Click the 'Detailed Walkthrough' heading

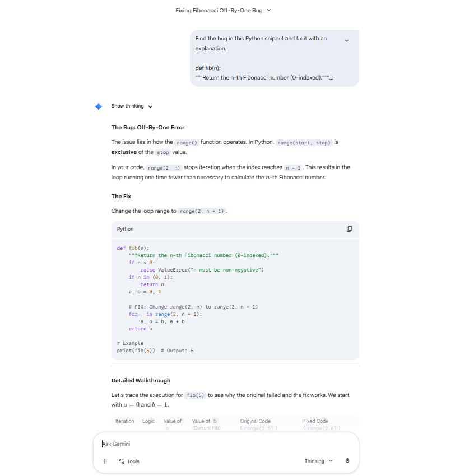141,380
